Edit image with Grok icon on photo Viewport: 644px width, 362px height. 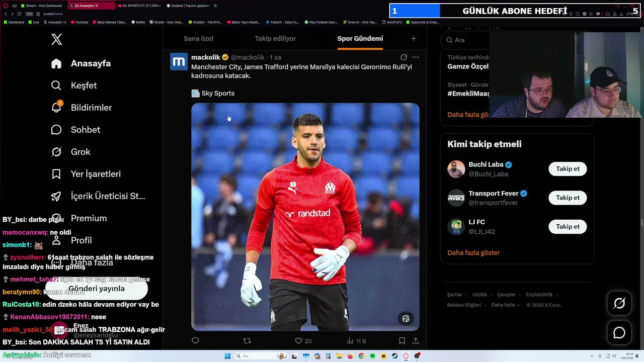point(406,319)
